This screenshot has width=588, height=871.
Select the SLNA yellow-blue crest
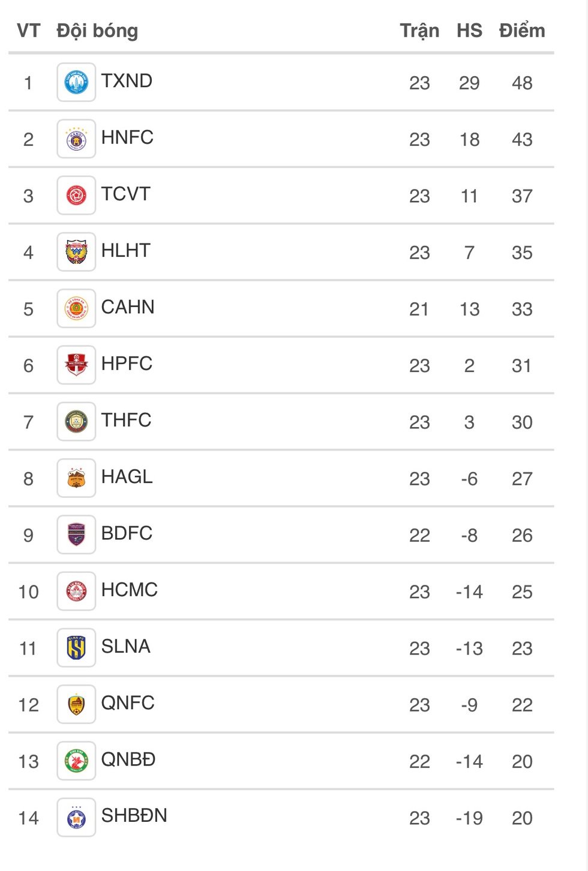(76, 648)
